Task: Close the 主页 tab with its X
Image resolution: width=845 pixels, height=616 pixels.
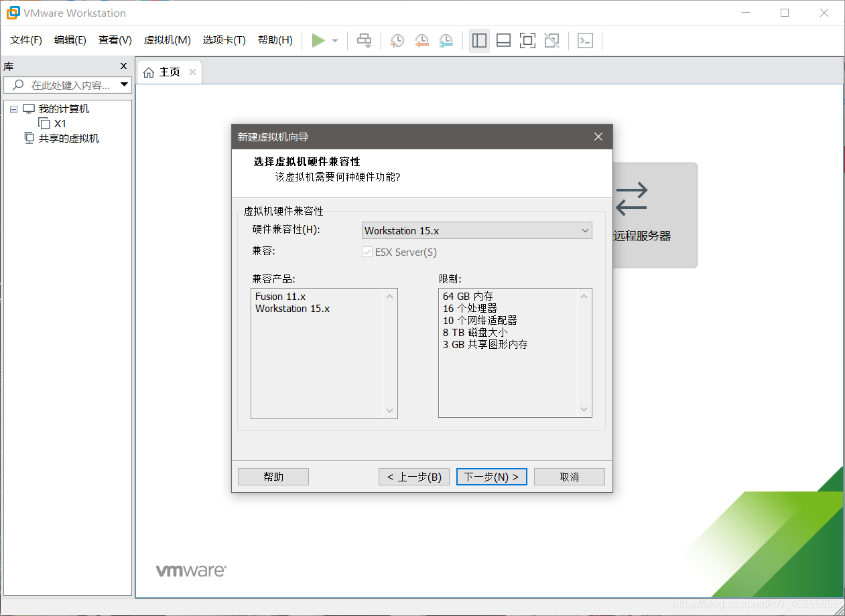Action: coord(192,72)
